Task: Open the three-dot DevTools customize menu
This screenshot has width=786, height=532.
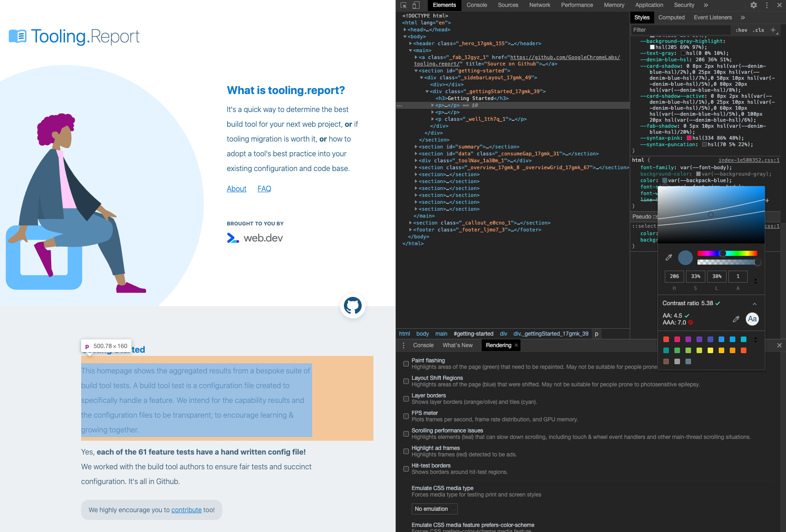Action: 767,5
